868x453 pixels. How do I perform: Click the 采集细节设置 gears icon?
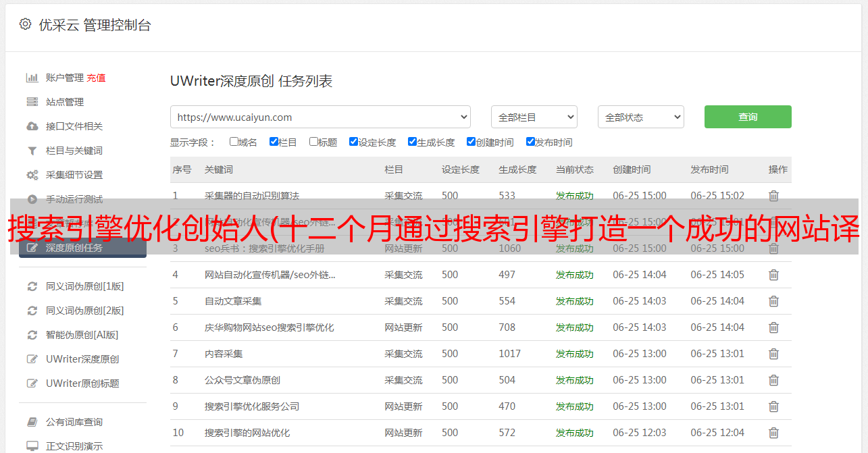[32, 175]
